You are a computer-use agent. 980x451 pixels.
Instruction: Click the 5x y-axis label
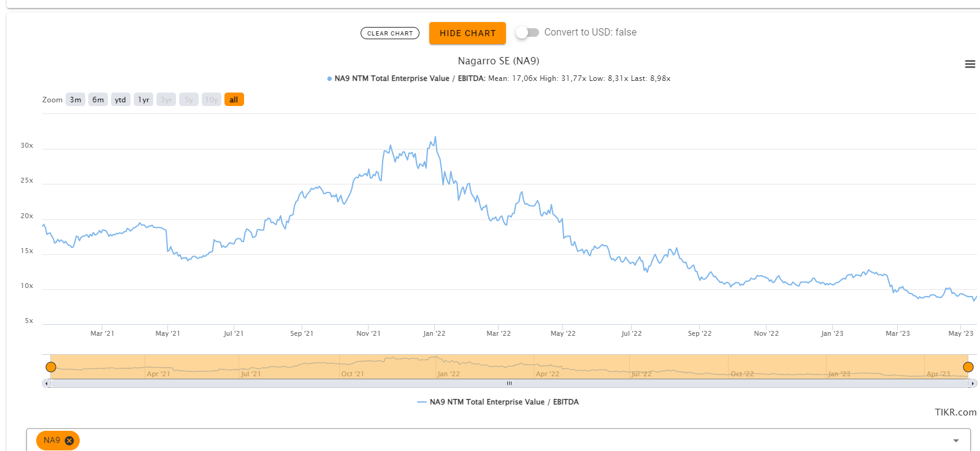tap(29, 321)
